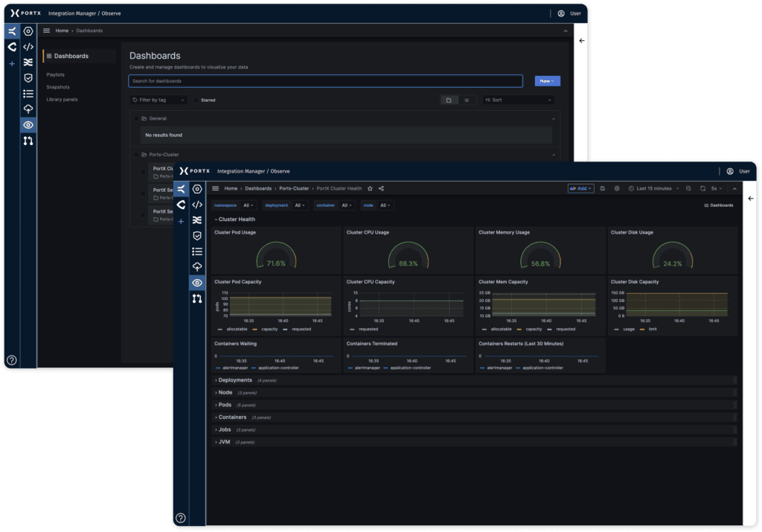Open Playlists in the Dashboards side menu

(x=56, y=75)
